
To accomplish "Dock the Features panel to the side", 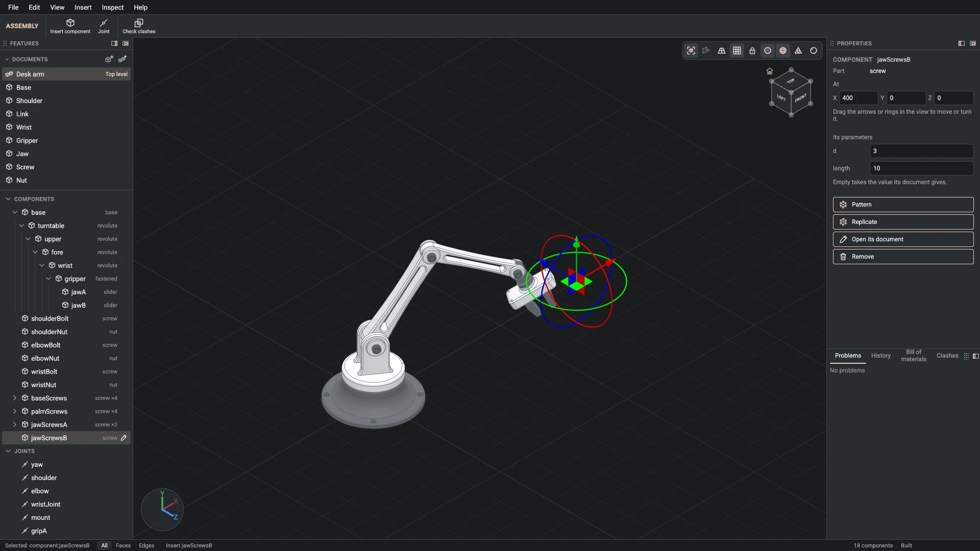I will coord(114,43).
